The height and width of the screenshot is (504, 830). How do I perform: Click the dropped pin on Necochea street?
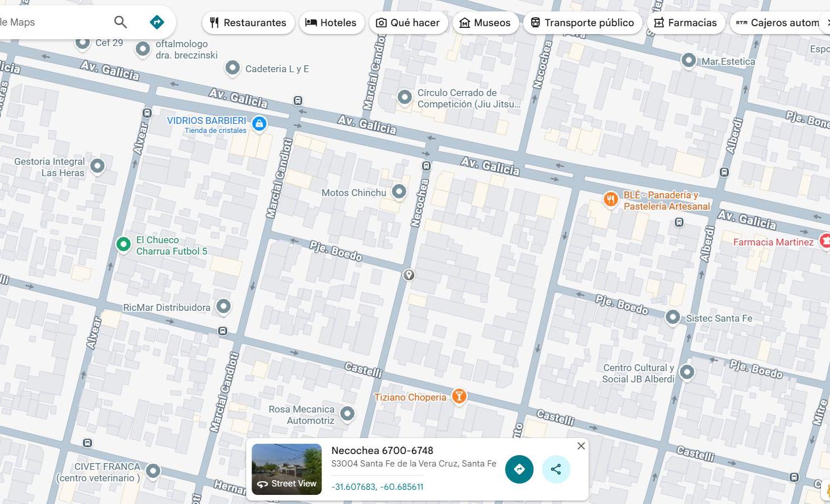point(408,275)
